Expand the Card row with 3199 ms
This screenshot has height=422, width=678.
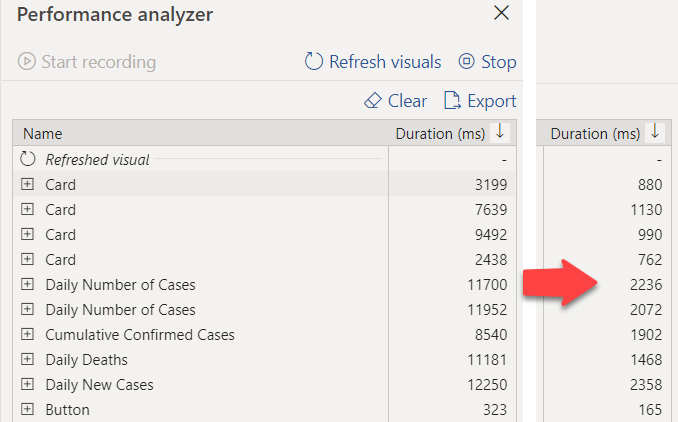(x=27, y=184)
